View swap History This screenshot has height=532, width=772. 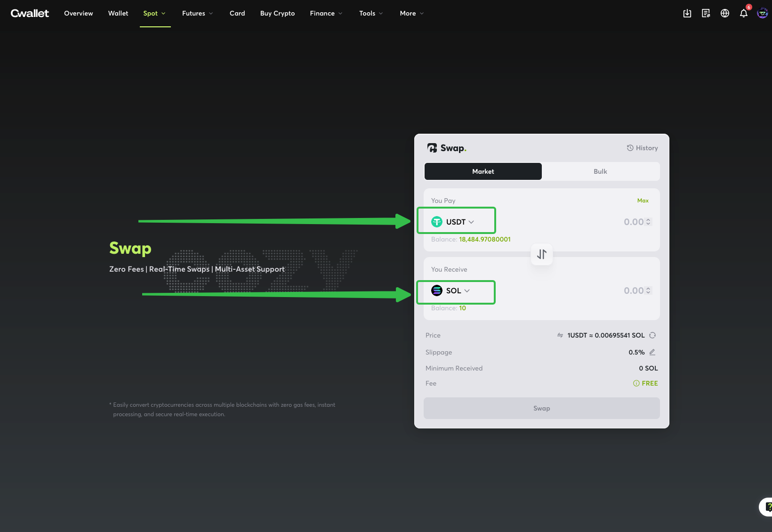click(x=642, y=148)
